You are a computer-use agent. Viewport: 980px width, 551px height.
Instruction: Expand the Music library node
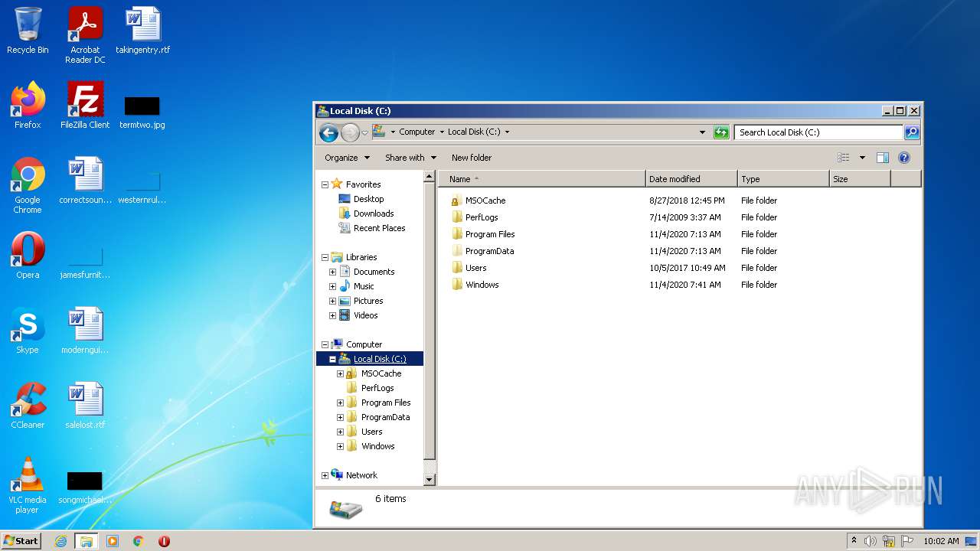click(x=332, y=286)
